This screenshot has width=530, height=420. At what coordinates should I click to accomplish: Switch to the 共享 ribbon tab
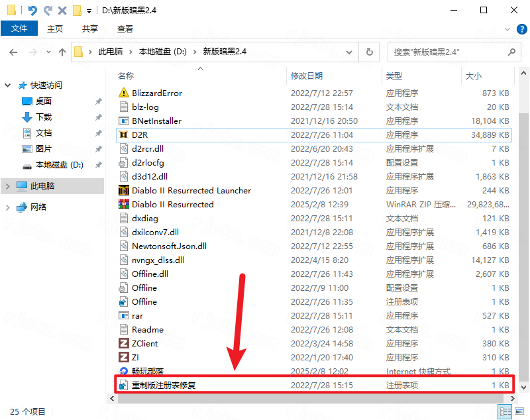tap(90, 28)
